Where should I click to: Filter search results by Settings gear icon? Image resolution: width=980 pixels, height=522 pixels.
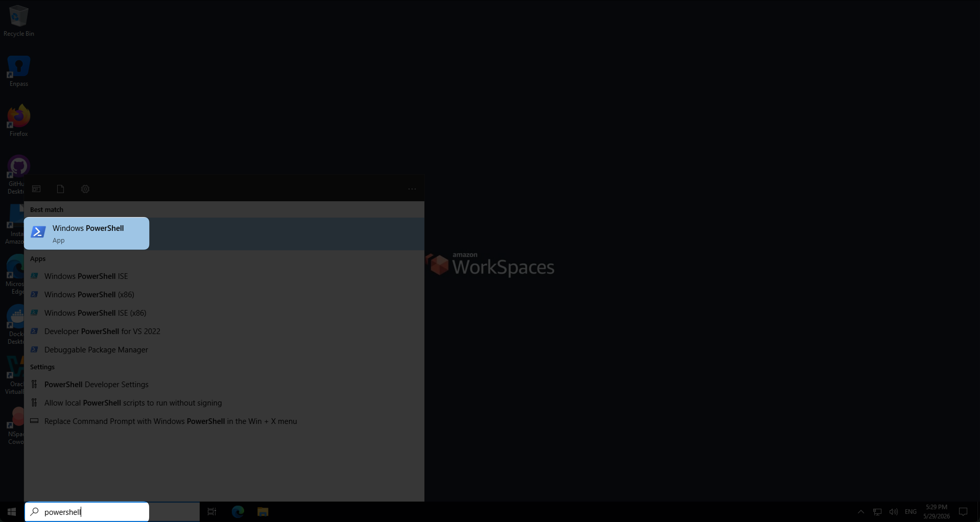tap(85, 189)
